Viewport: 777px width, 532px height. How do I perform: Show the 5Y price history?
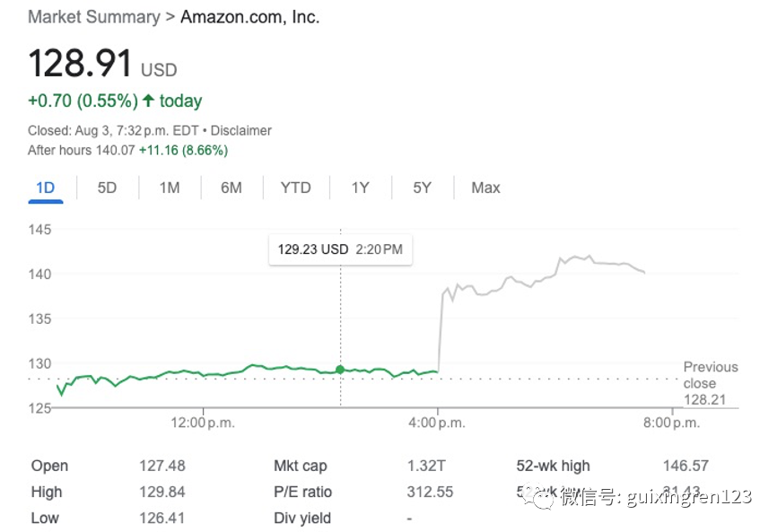(422, 188)
